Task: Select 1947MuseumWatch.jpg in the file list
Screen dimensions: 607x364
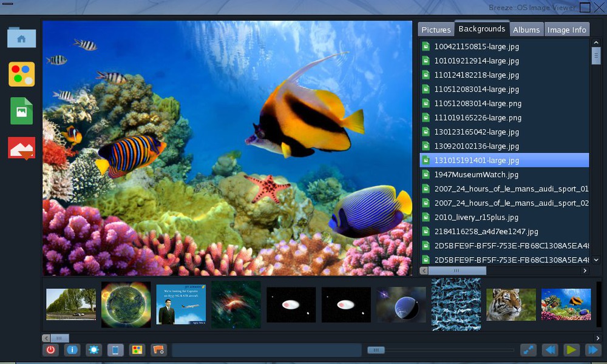Action: coord(476,175)
